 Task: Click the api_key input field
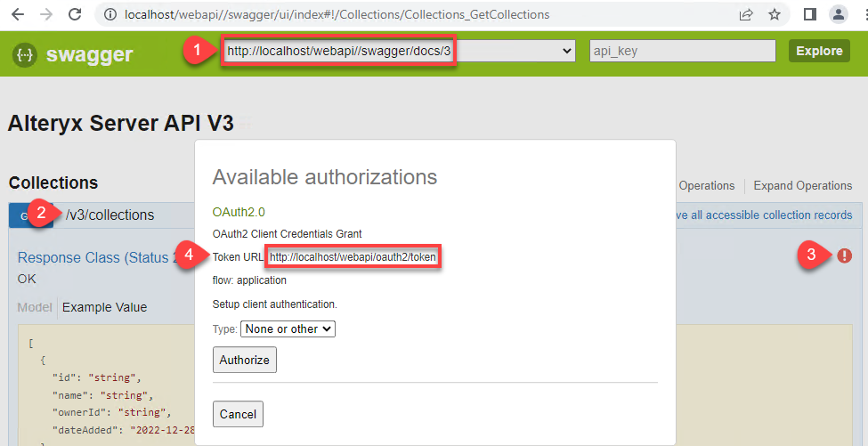[x=683, y=52]
